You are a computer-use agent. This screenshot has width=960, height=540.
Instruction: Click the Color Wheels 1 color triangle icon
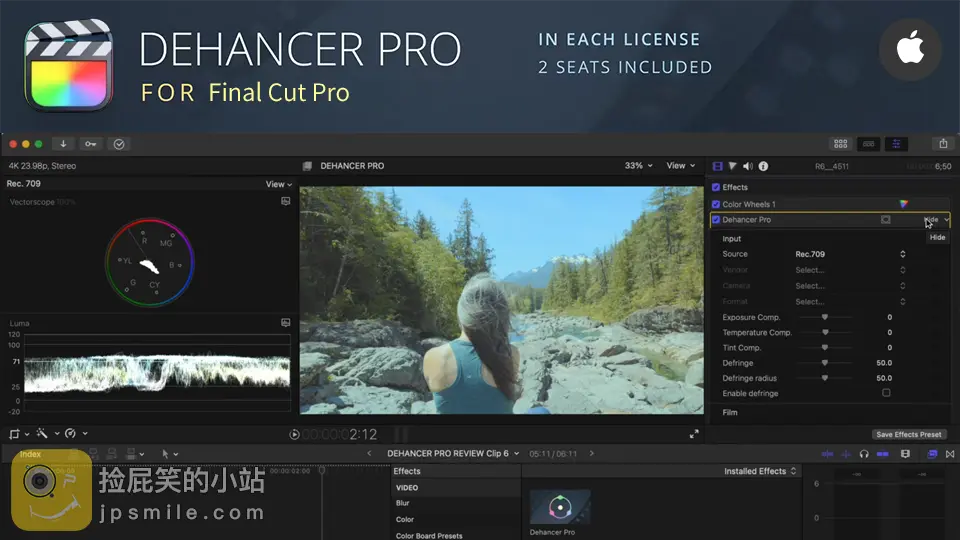(x=904, y=204)
